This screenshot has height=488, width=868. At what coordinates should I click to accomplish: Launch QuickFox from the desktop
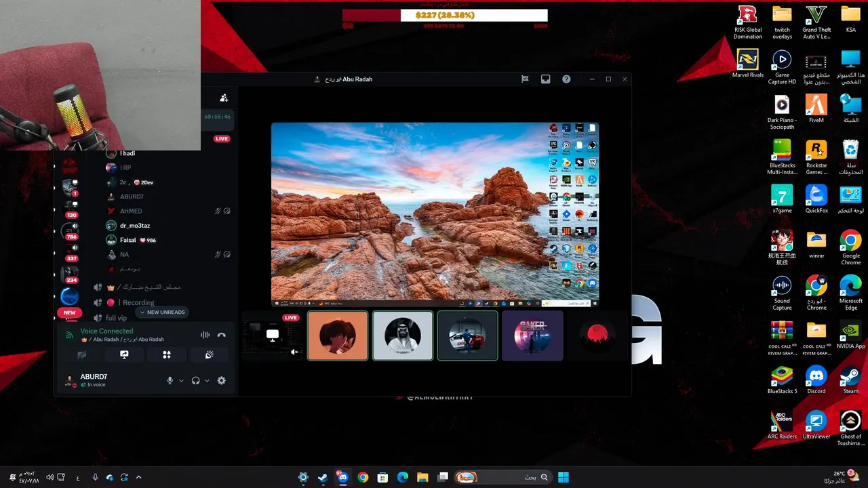816,199
